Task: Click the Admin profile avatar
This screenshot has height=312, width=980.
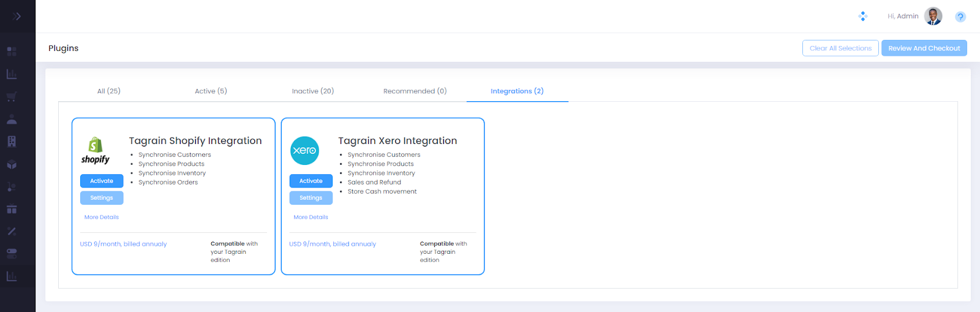Action: tap(933, 17)
